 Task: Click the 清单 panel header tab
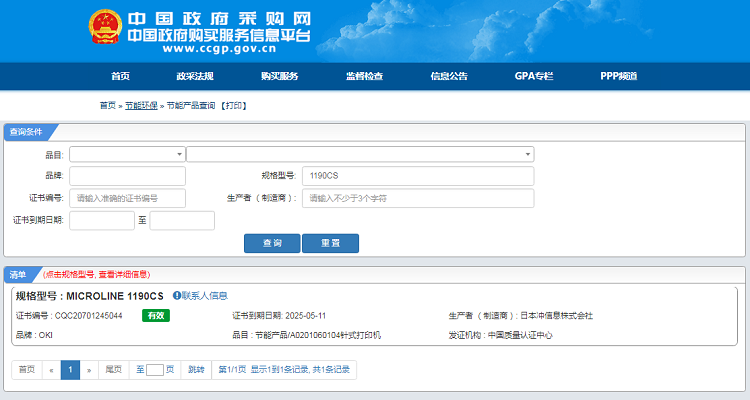point(18,275)
